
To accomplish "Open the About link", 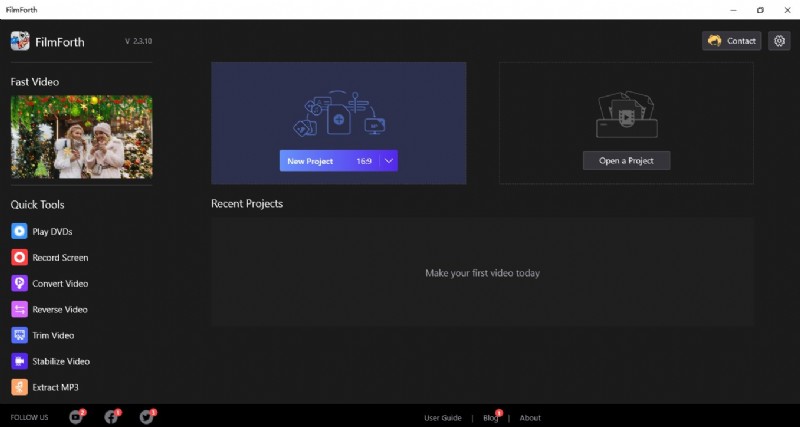I will coord(530,418).
